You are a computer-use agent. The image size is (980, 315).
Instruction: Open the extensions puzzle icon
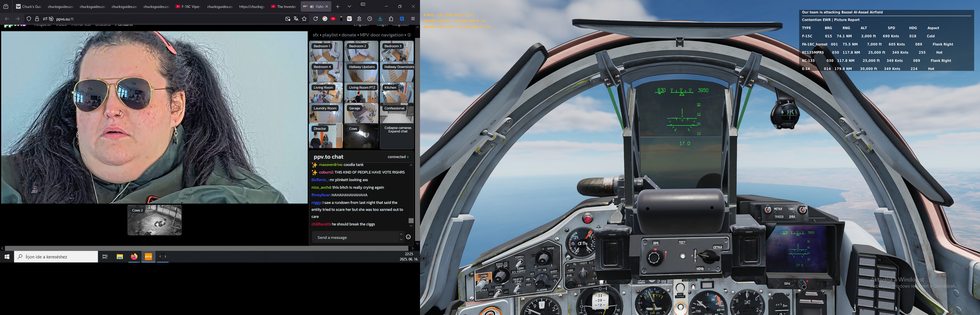[x=391, y=19]
